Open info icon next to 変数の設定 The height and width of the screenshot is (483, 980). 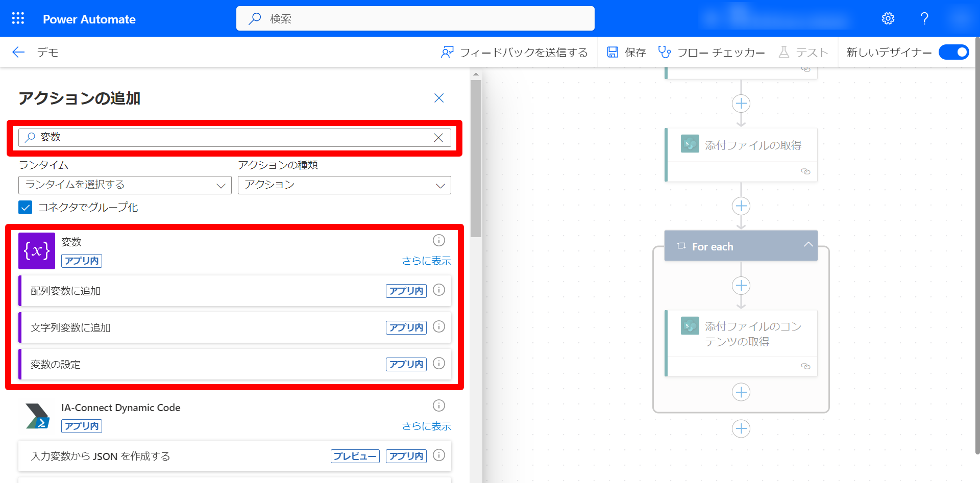coord(438,364)
